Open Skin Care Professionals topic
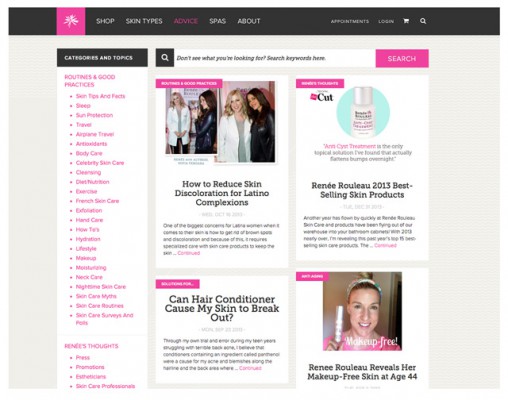This screenshot has width=508, height=400. 105,386
